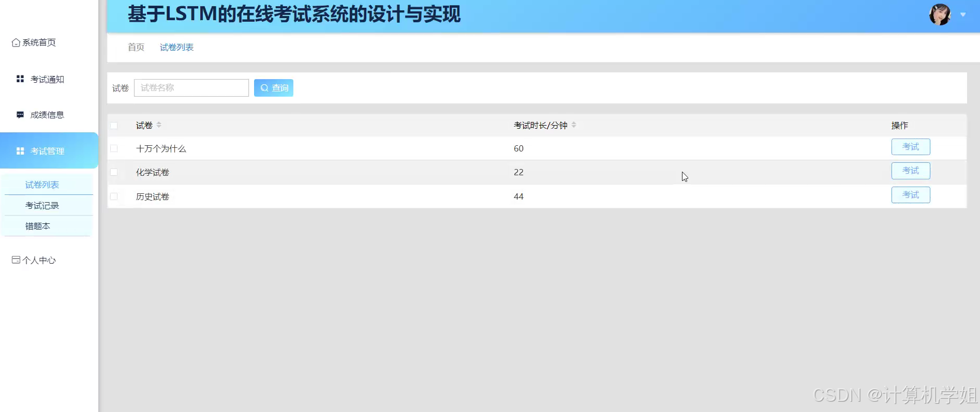
Task: Click the 考试时长/分钟 column header label
Action: tap(540, 126)
